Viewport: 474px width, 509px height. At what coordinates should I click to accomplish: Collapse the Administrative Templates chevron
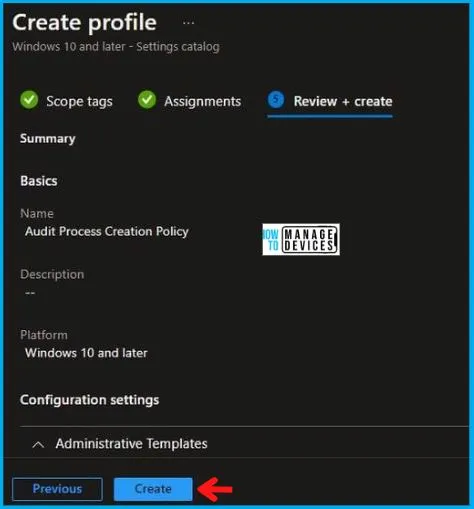39,444
